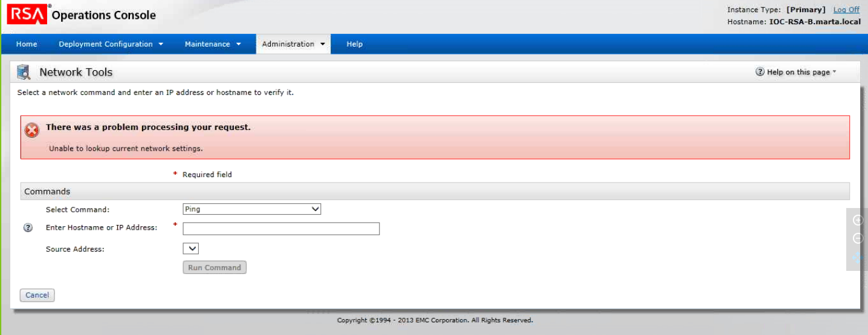This screenshot has width=868, height=335.
Task: Expand the Deployment Configuration menu
Action: (x=111, y=44)
